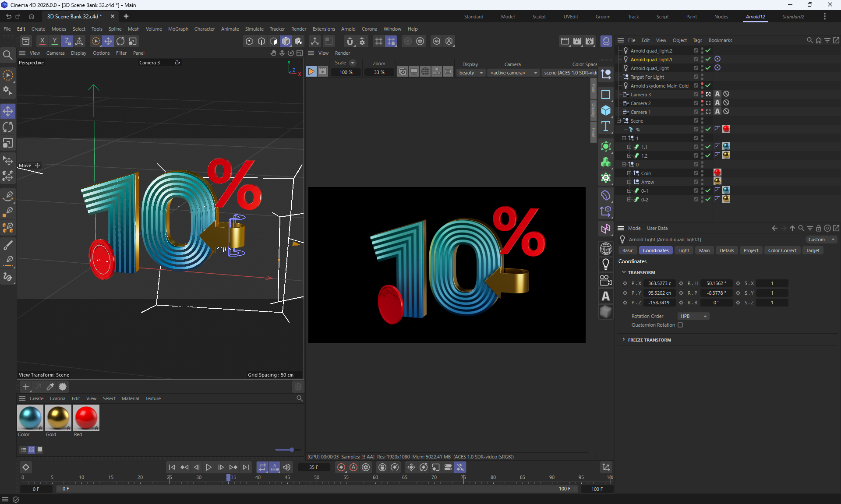Play the animation forward
Image resolution: width=841 pixels, height=504 pixels.
208,467
